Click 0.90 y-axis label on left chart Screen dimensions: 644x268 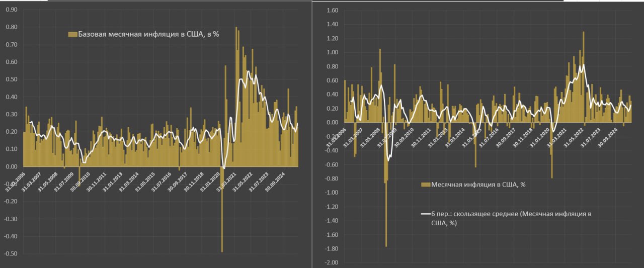click(10, 10)
